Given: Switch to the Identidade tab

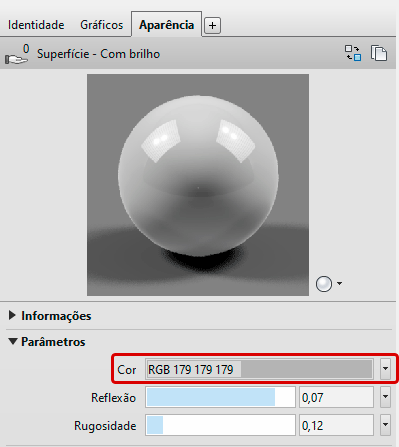Looking at the screenshot, I should pyautogui.click(x=36, y=25).
